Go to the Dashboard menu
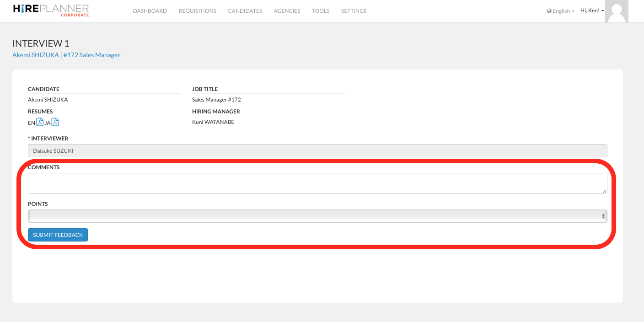Viewport: 644px width, 322px height. pyautogui.click(x=150, y=11)
